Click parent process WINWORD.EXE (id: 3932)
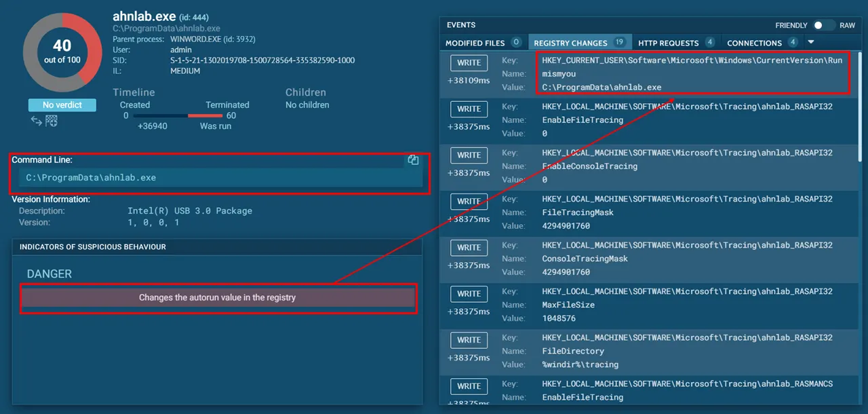 (213, 39)
